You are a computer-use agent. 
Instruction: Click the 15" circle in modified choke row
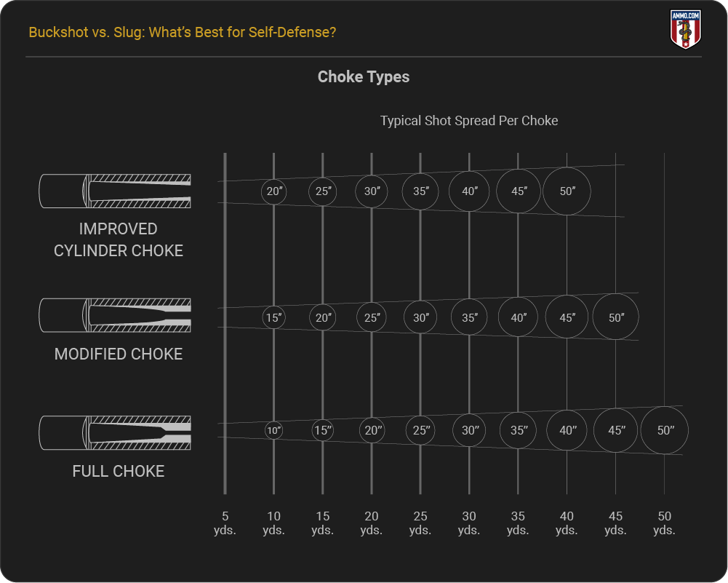(x=274, y=318)
